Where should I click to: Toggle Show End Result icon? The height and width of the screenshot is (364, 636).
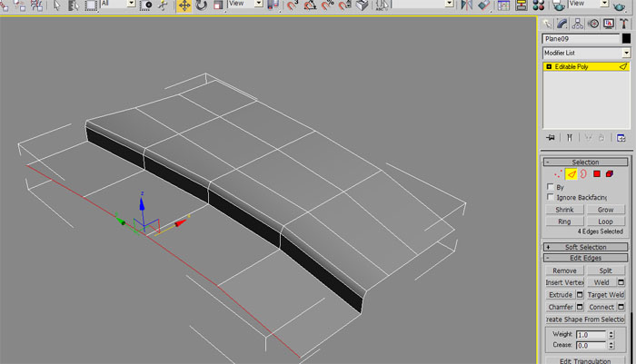(x=570, y=138)
